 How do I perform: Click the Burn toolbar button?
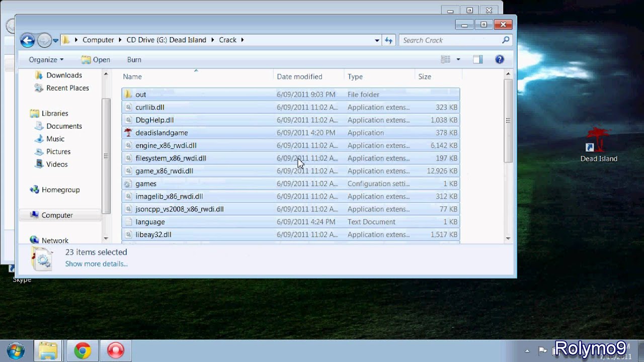point(134,59)
